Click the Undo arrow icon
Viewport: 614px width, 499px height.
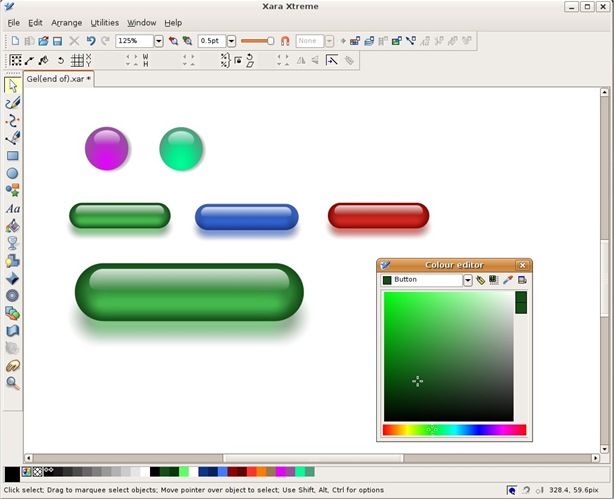91,41
